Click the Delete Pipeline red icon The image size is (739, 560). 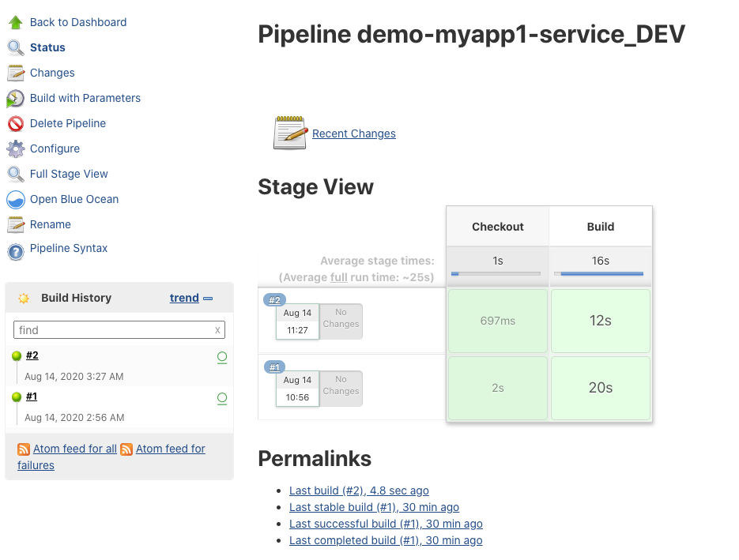tap(16, 124)
